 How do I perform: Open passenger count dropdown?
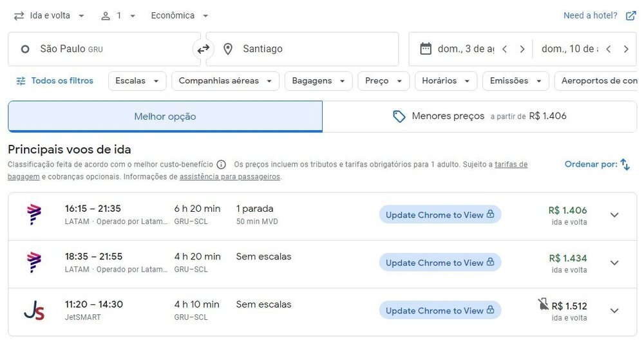[x=118, y=15]
